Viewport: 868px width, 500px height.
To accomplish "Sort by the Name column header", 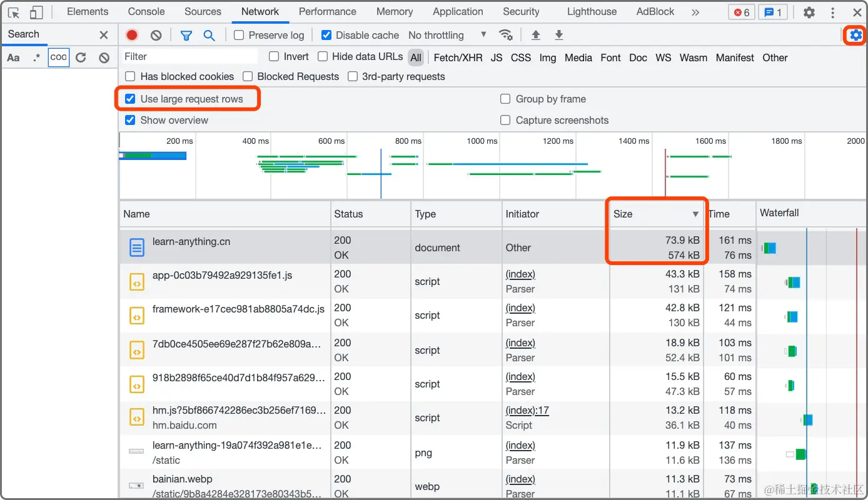I will [225, 214].
